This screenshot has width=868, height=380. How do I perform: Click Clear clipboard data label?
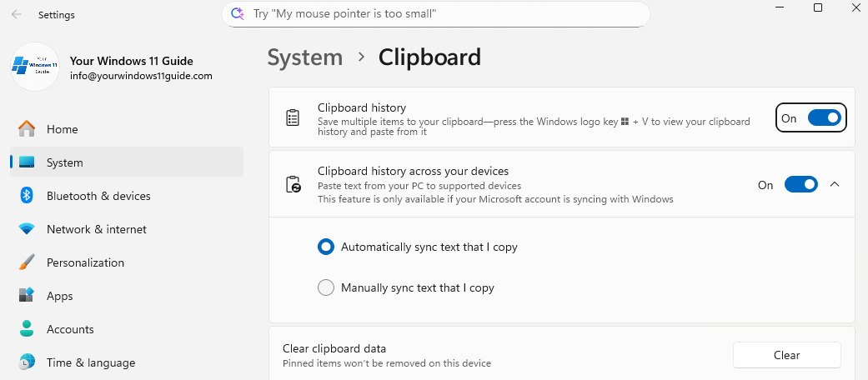pyautogui.click(x=334, y=348)
